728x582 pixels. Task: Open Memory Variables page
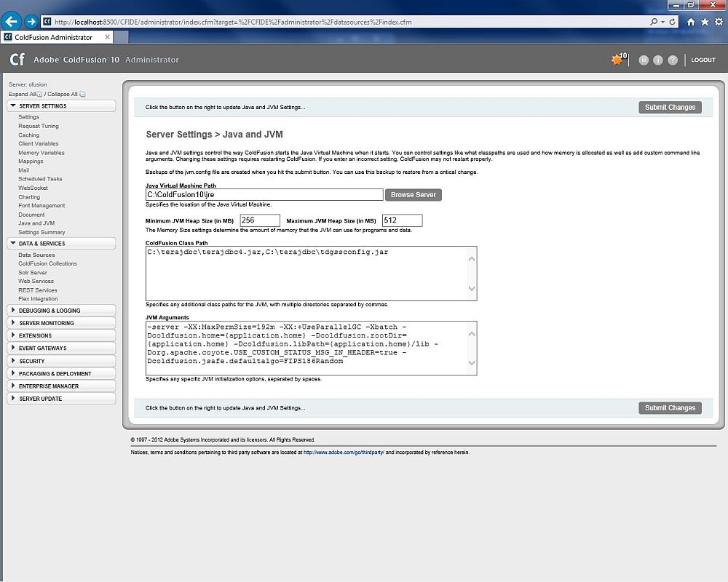tap(41, 153)
